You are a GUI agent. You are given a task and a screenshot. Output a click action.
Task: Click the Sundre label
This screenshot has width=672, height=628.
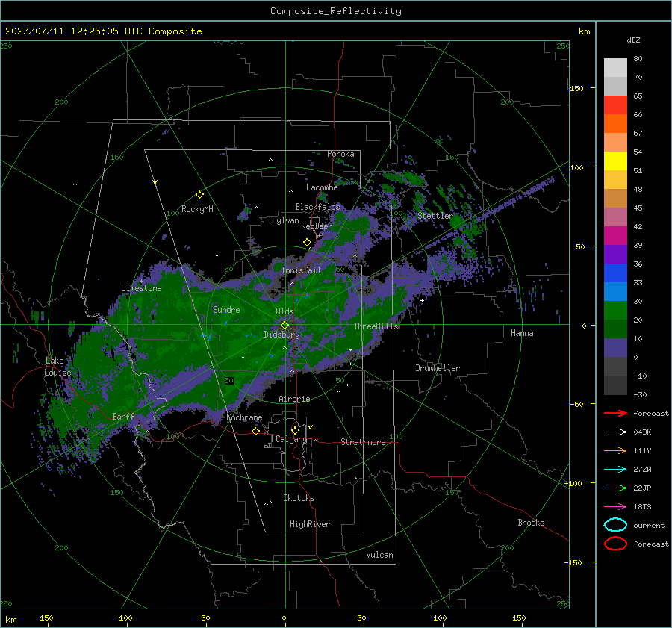coord(226,309)
